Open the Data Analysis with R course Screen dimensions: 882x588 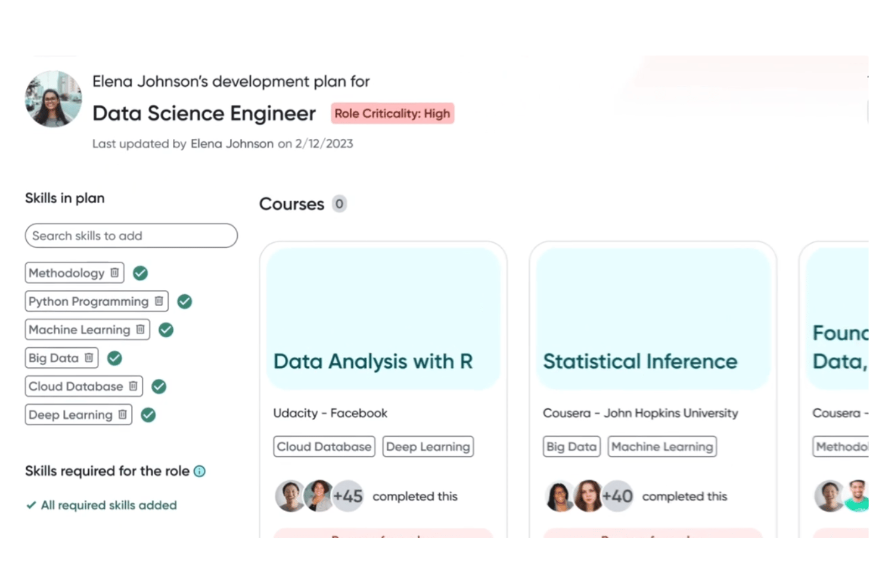(x=373, y=362)
